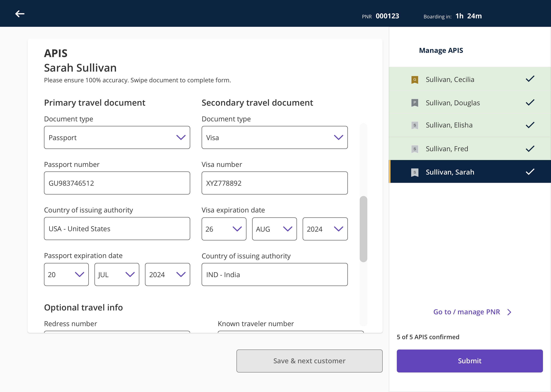Click the G badge icon next to Sullivan, Cecilia
Viewport: 551px width, 392px height.
coord(415,80)
